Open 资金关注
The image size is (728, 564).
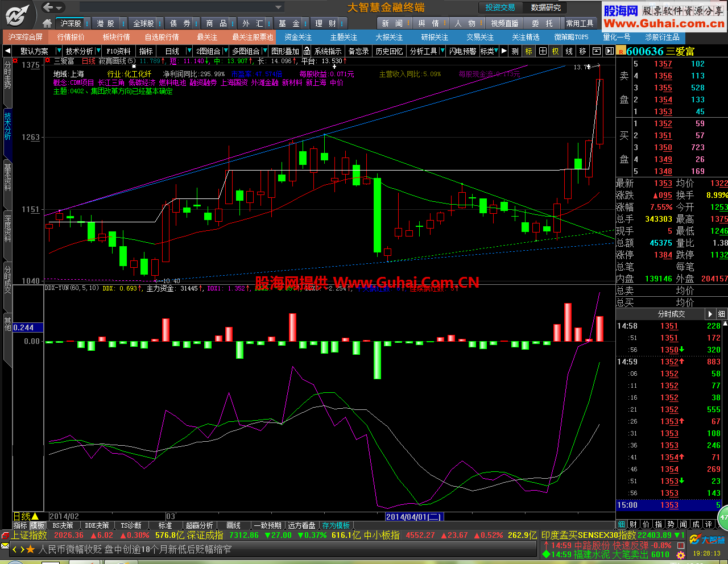(x=299, y=37)
